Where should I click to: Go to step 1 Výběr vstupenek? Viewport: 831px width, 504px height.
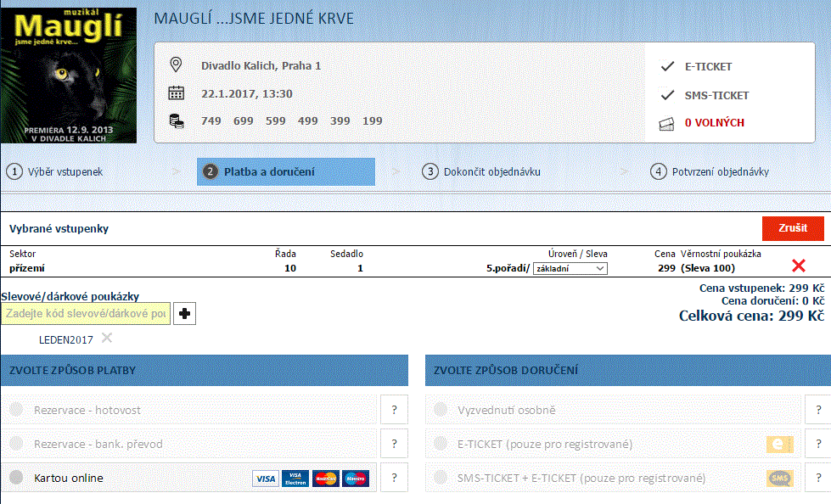[x=54, y=171]
